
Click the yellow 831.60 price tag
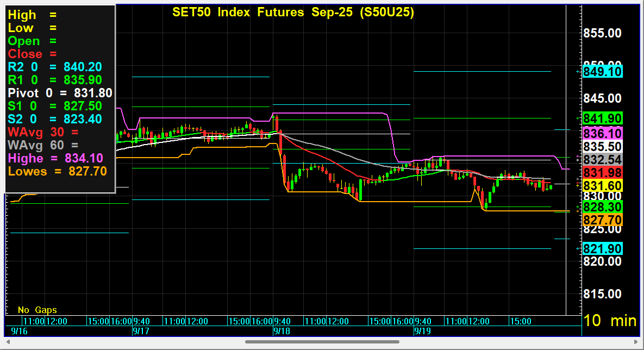(603, 186)
